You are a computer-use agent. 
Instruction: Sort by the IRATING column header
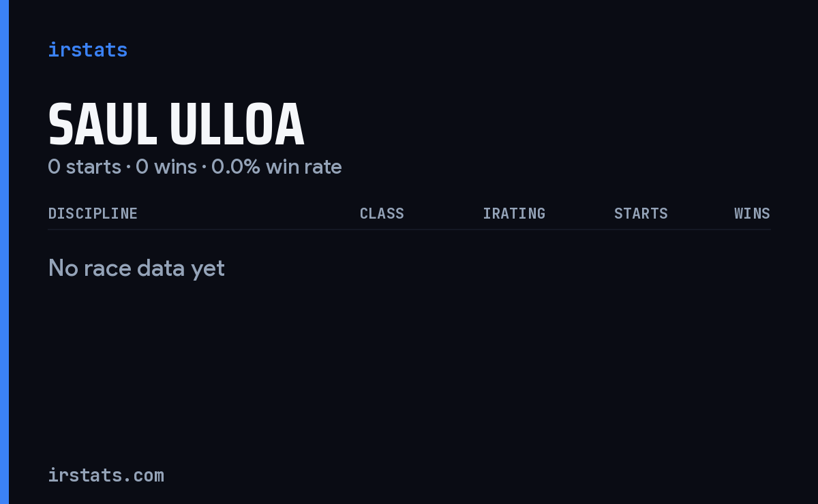tap(514, 213)
